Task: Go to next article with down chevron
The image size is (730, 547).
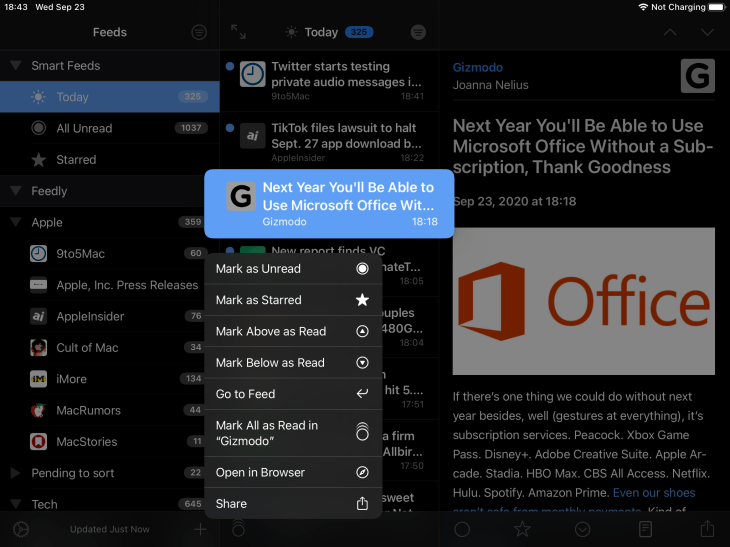Action: (707, 32)
